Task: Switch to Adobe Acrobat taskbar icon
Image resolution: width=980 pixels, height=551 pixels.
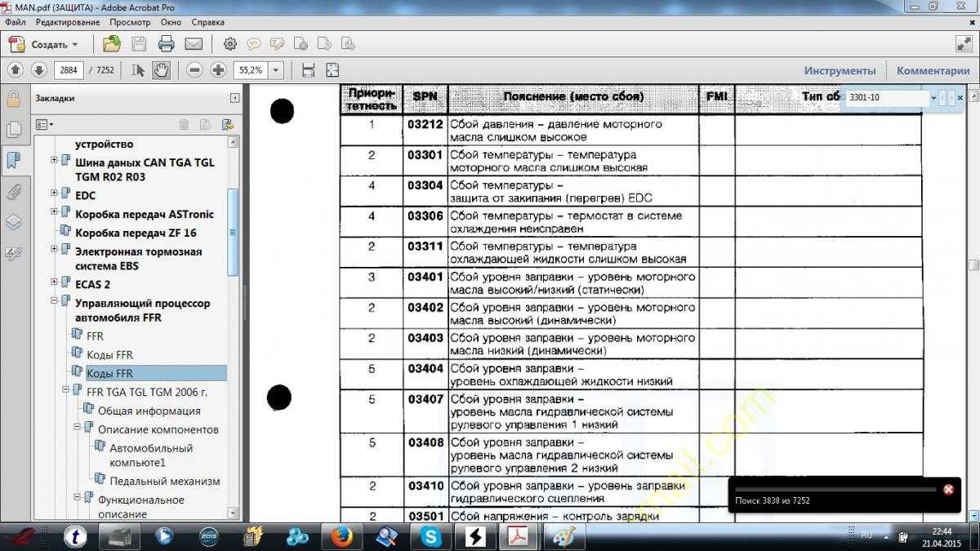Action: coord(519,536)
